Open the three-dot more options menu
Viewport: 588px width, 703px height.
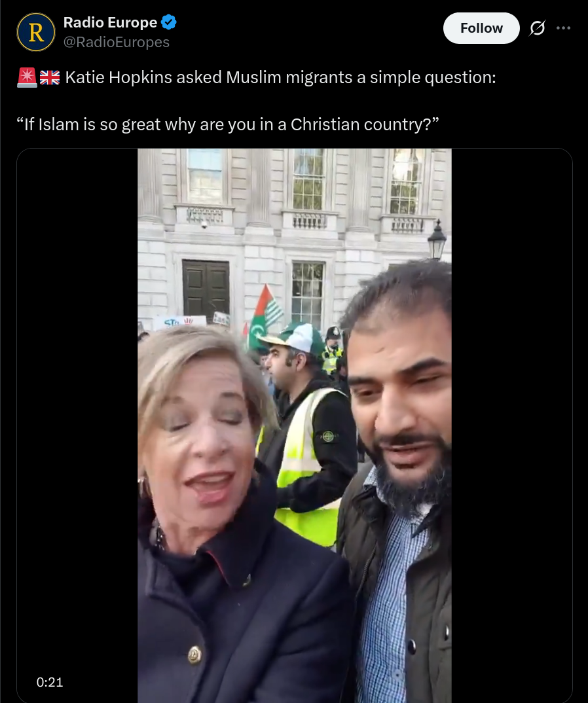[x=563, y=27]
